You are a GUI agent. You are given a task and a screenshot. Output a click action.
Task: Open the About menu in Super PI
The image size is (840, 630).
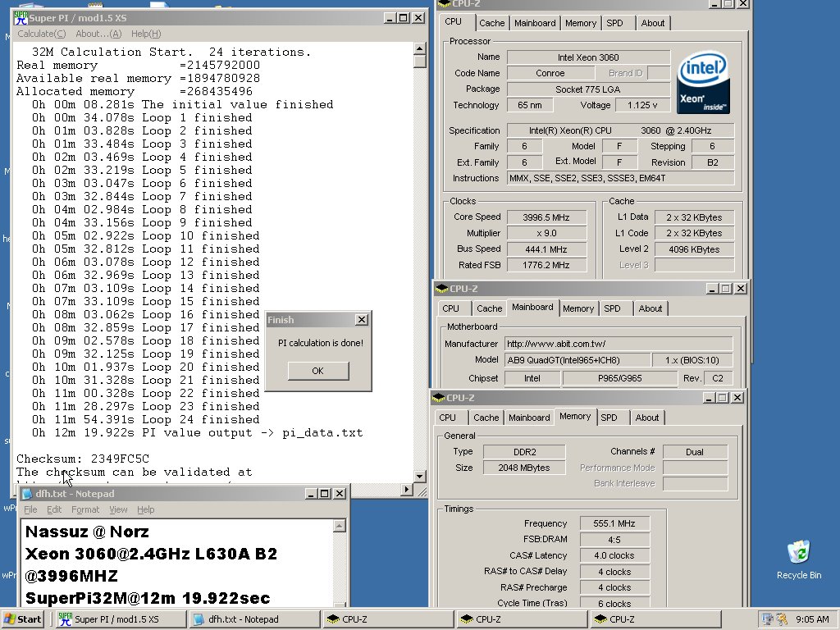tap(98, 34)
